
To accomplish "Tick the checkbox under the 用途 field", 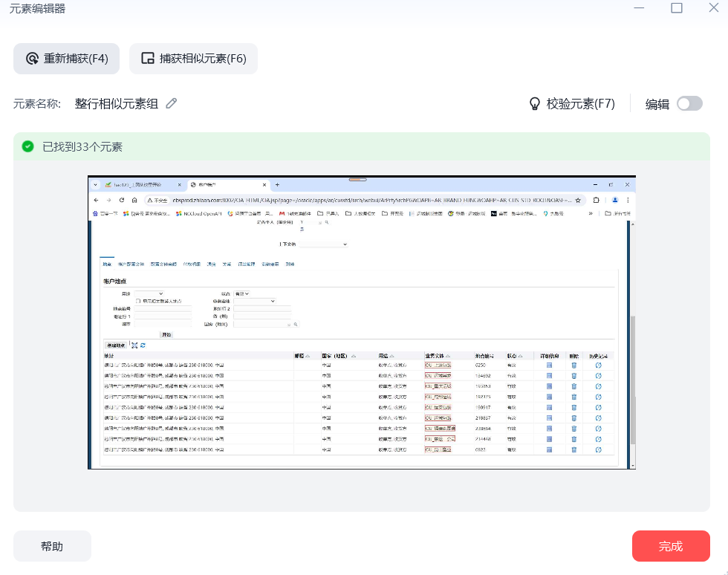I will (138, 301).
